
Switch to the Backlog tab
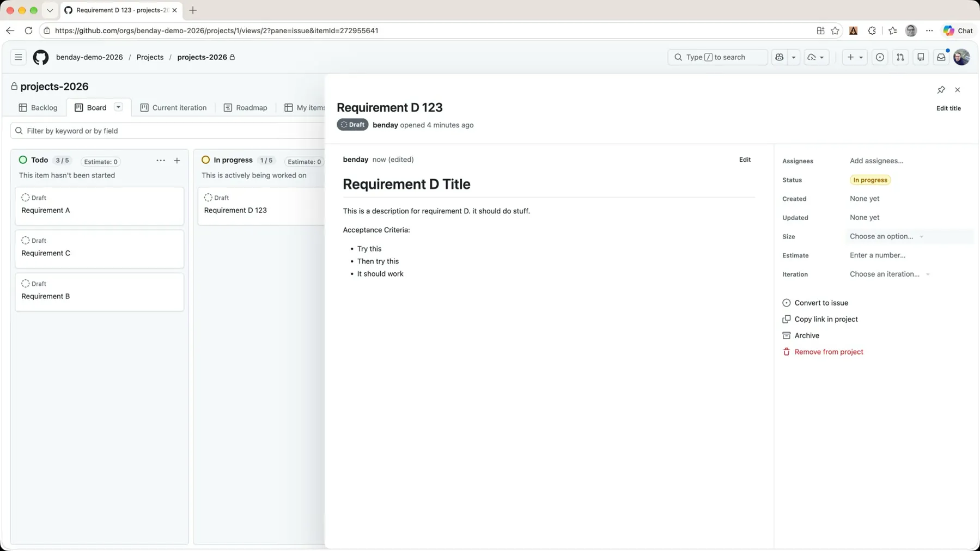[x=38, y=108]
